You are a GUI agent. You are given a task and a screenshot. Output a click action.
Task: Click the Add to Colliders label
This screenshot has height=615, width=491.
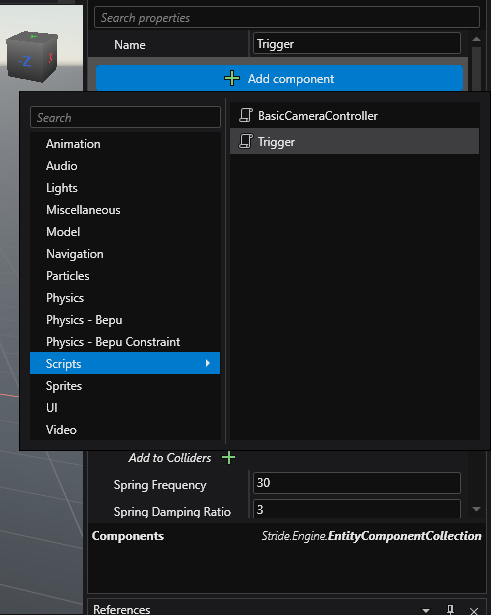coord(170,458)
